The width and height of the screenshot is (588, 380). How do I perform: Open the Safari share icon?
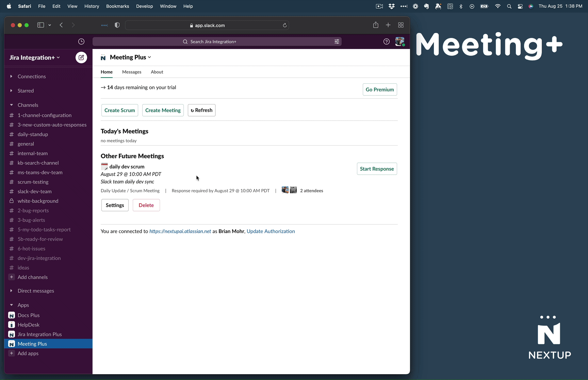coord(376,25)
